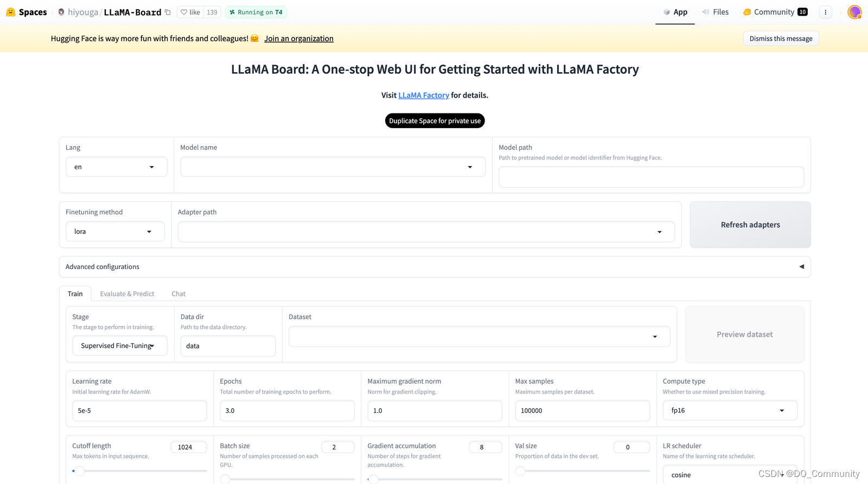Click Duplicate Space for private use

click(435, 120)
